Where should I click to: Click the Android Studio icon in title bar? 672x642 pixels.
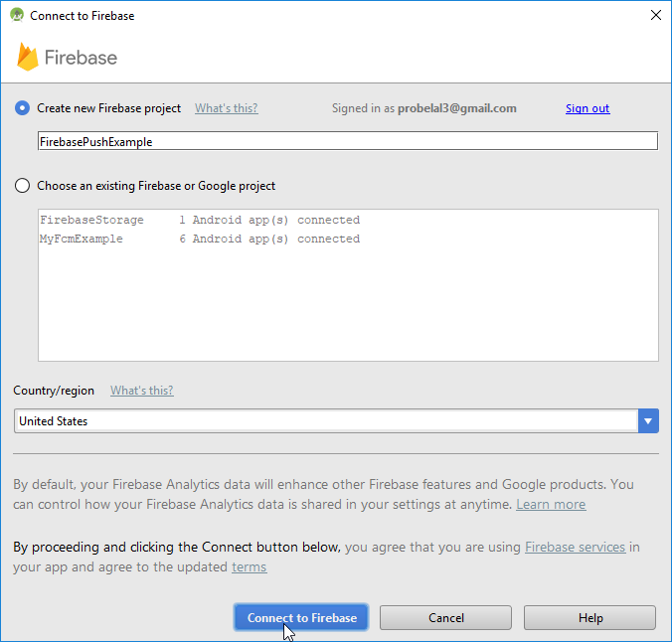click(17, 16)
